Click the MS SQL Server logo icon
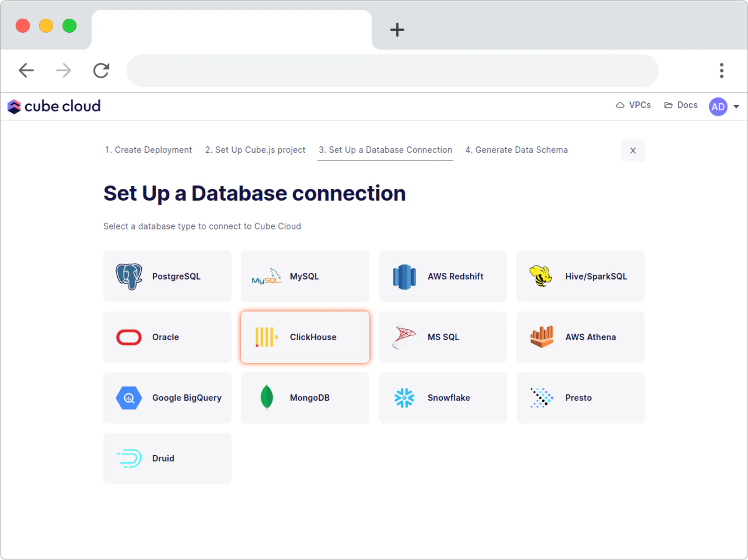748x560 pixels. (404, 337)
